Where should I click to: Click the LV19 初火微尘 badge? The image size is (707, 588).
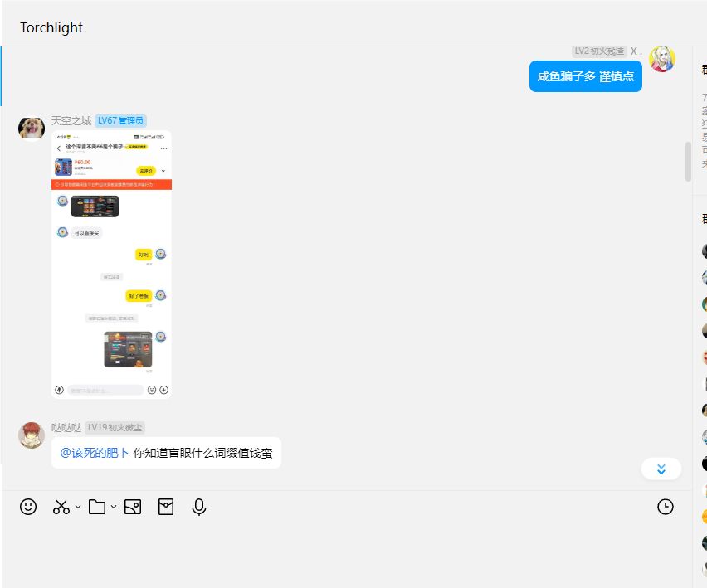[115, 428]
